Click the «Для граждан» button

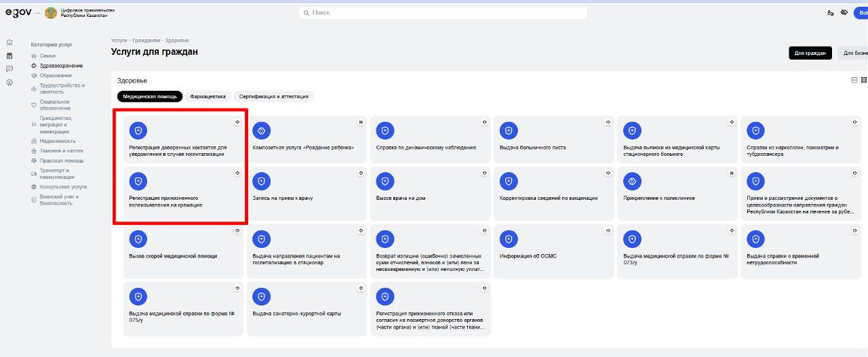point(810,53)
